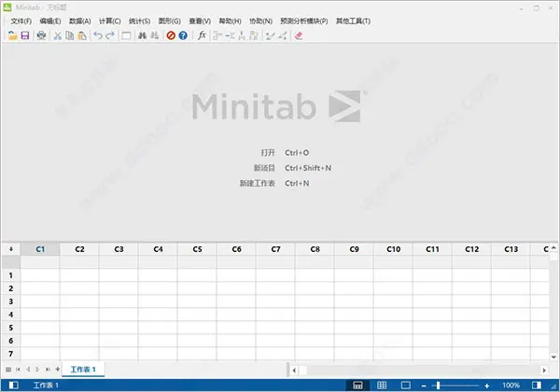Open the 图形(G) menu

169,21
